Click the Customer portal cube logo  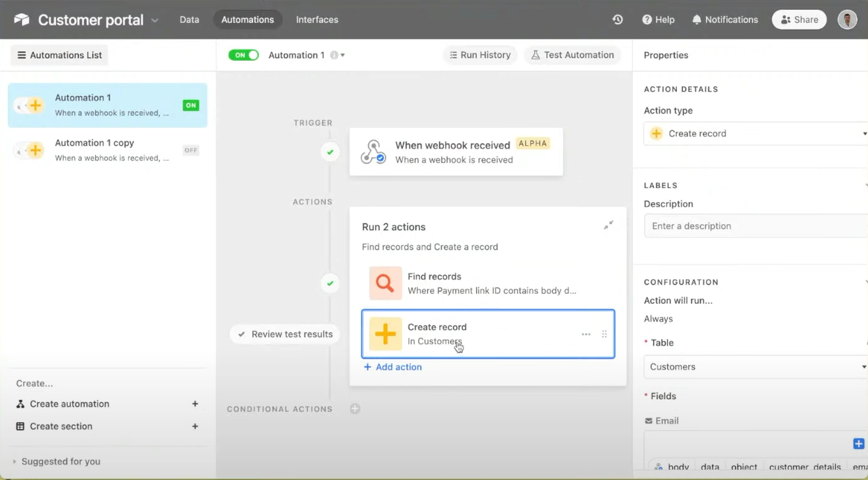[x=21, y=19]
